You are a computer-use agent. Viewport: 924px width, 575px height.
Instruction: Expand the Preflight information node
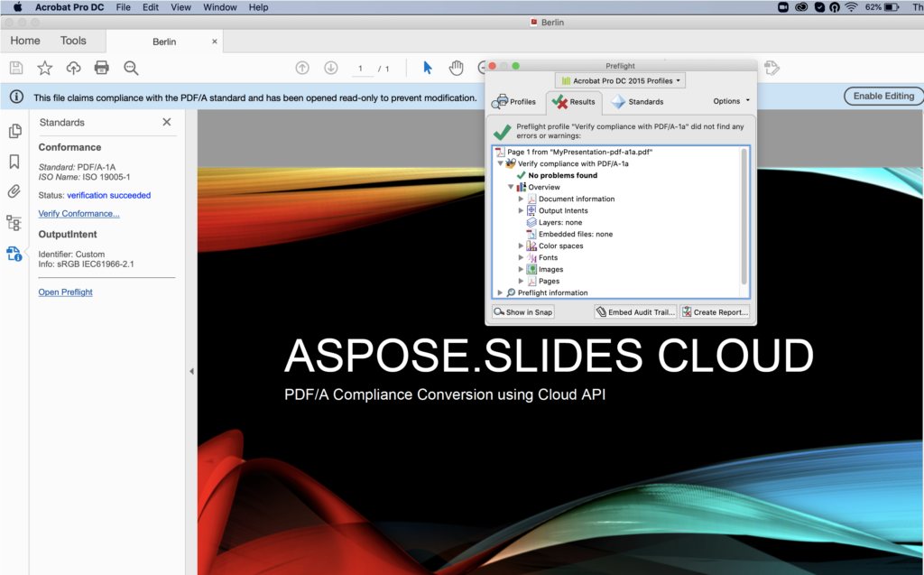501,292
